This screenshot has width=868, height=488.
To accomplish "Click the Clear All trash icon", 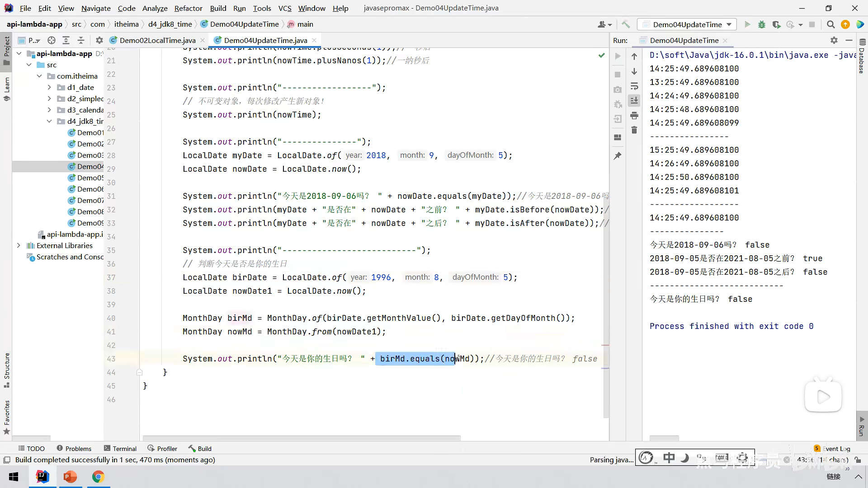I will point(634,130).
